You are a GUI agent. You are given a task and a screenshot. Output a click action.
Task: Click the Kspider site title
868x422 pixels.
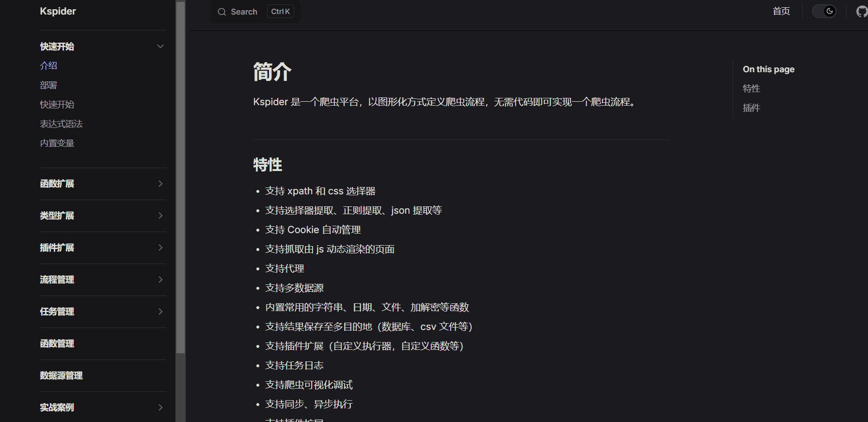(x=58, y=11)
